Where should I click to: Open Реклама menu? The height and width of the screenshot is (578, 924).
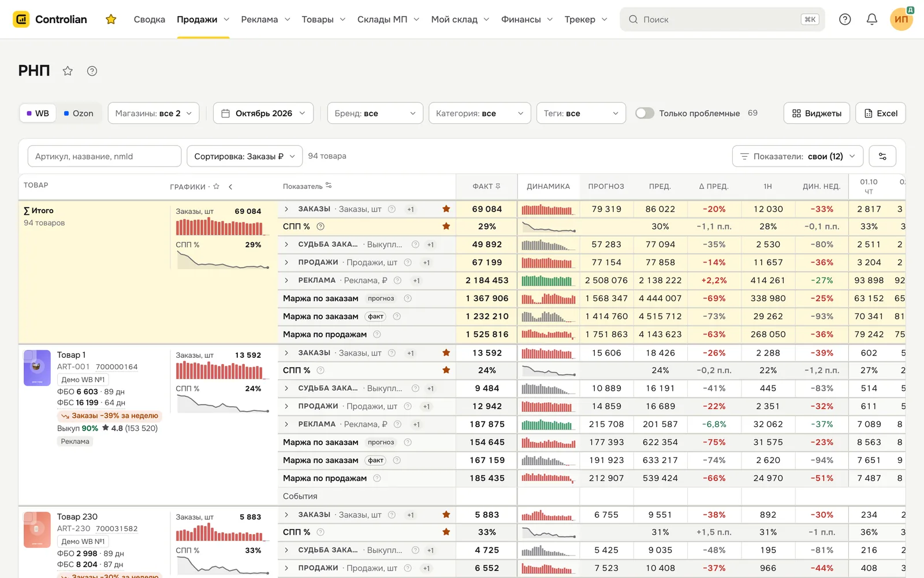[x=266, y=19]
